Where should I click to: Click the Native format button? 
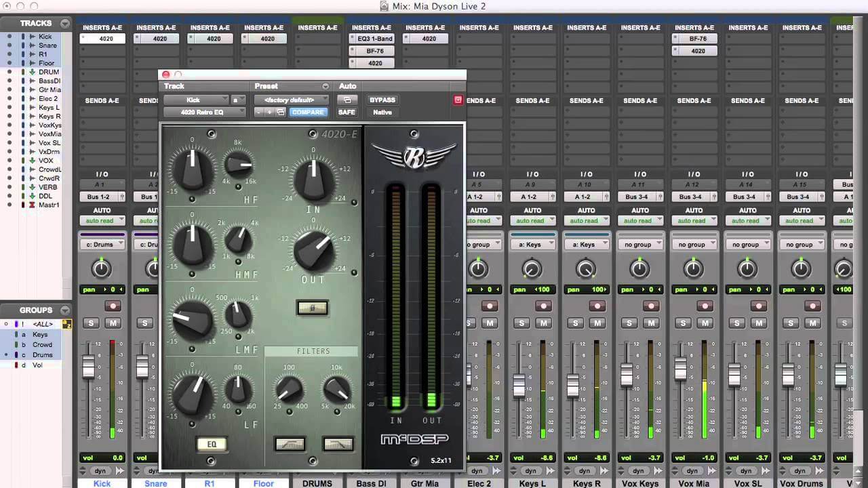tap(382, 113)
